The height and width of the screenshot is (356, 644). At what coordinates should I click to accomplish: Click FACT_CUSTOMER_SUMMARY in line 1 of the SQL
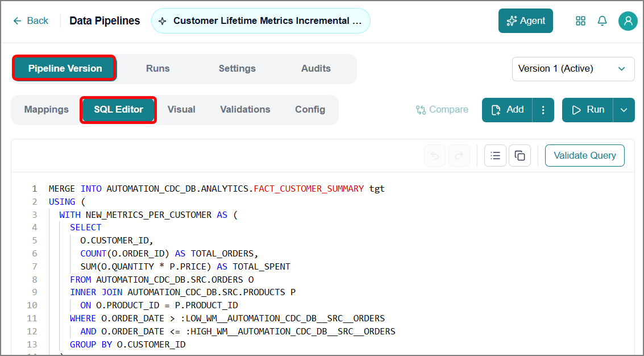[309, 189]
